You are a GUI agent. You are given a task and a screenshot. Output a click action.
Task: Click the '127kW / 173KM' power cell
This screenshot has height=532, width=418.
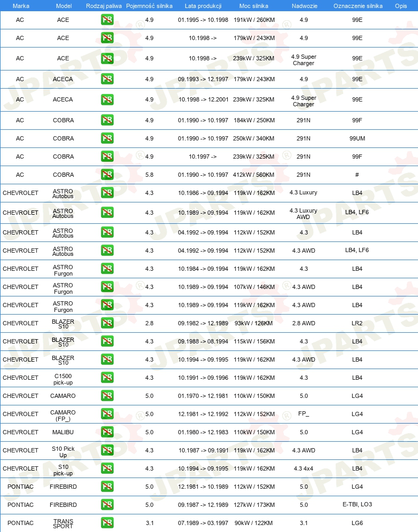[x=254, y=505]
